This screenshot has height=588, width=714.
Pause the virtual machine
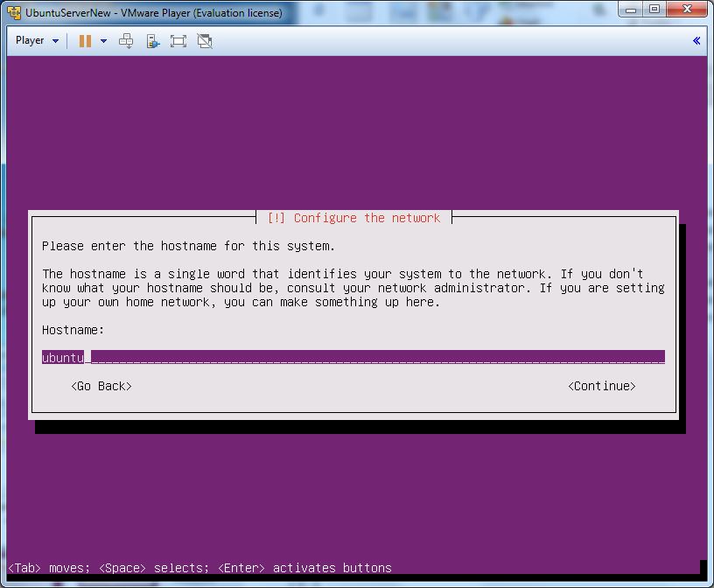85,41
